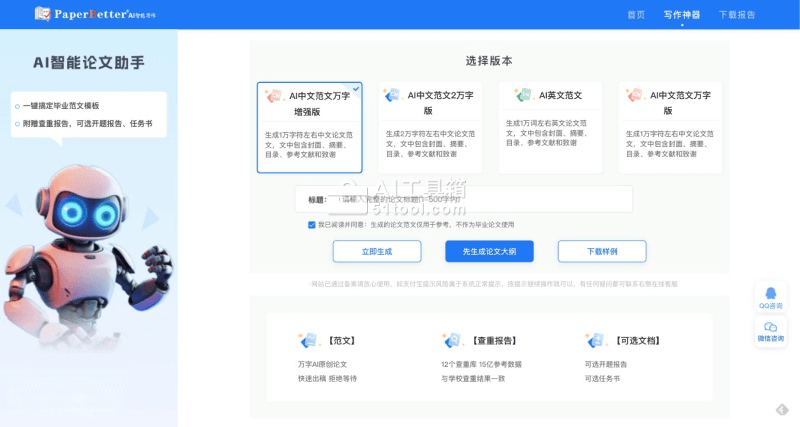Open 微信咨询 chat support
Viewport: 800px width, 427px height.
coord(770,332)
